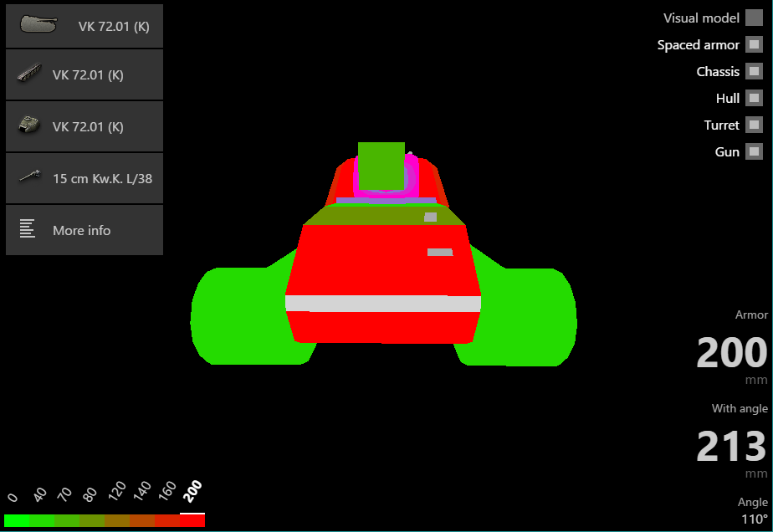Click the track chassis icon

coord(29,73)
